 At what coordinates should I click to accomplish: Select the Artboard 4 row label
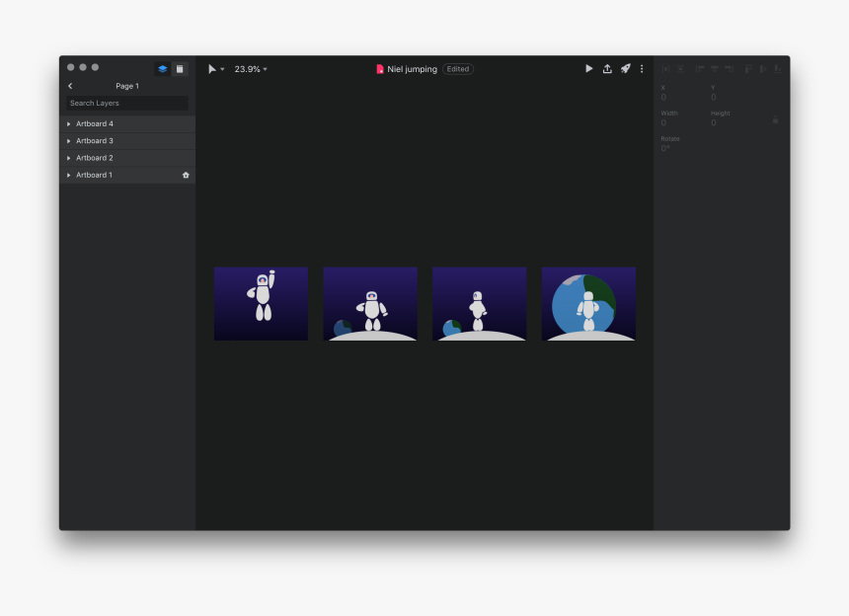click(x=95, y=124)
